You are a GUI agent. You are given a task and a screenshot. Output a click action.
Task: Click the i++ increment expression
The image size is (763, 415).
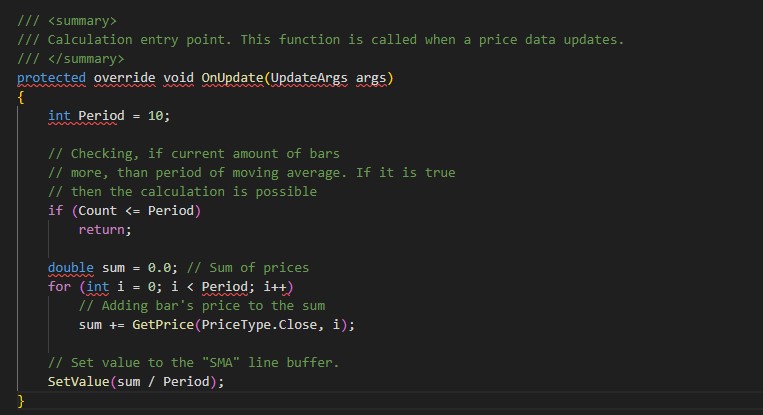click(x=275, y=287)
